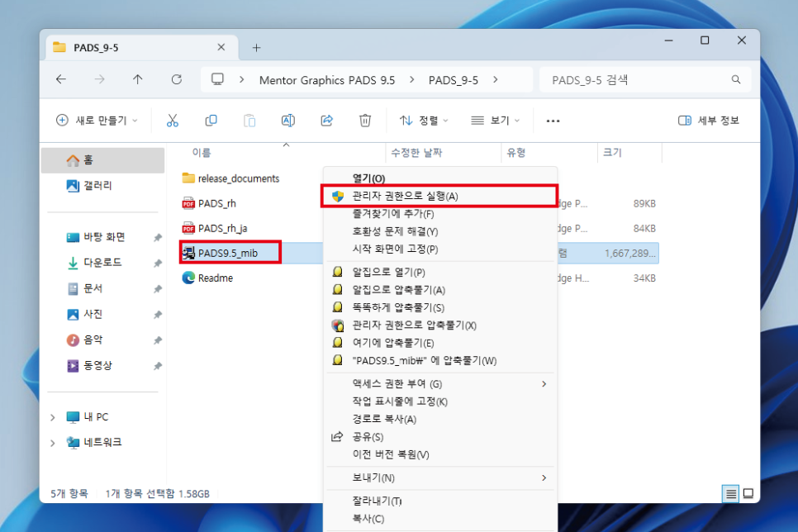The image size is (798, 532).
Task: Go up one folder level
Action: pos(138,79)
